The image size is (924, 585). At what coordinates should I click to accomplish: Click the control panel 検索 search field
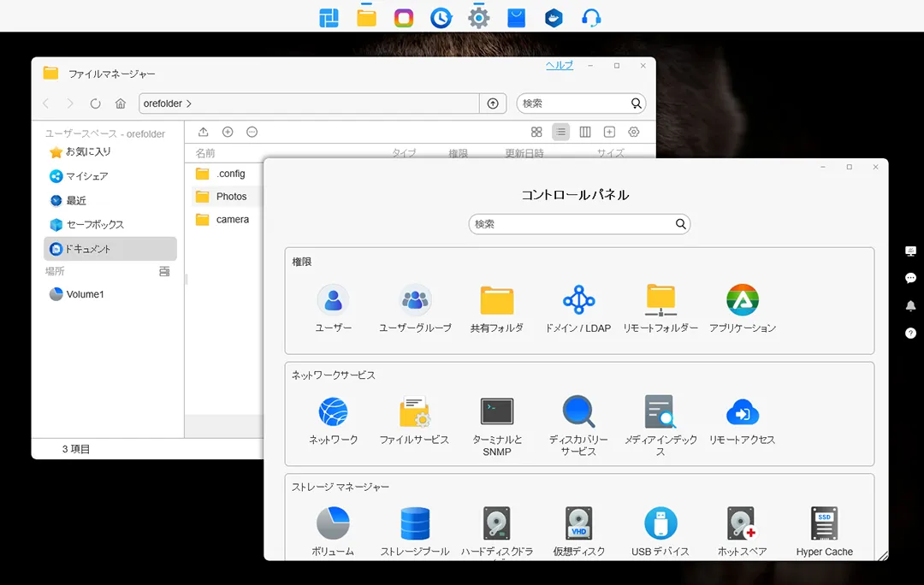tap(573, 224)
